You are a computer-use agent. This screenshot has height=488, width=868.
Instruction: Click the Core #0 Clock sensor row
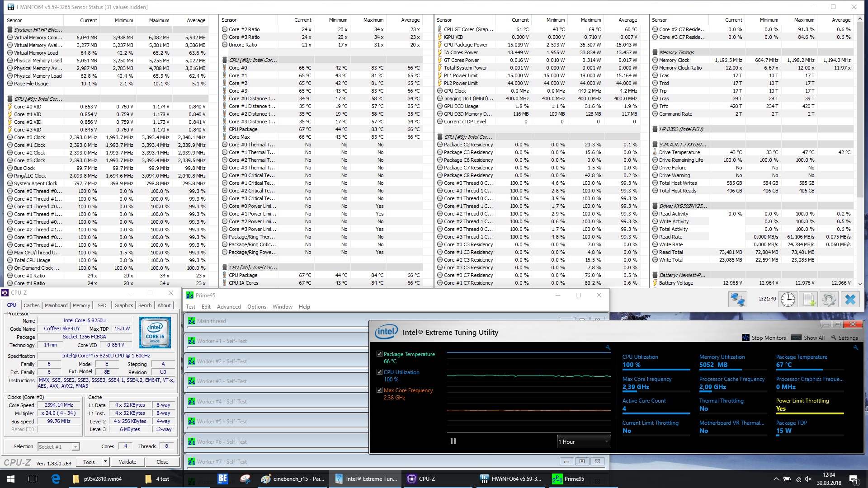(107, 137)
